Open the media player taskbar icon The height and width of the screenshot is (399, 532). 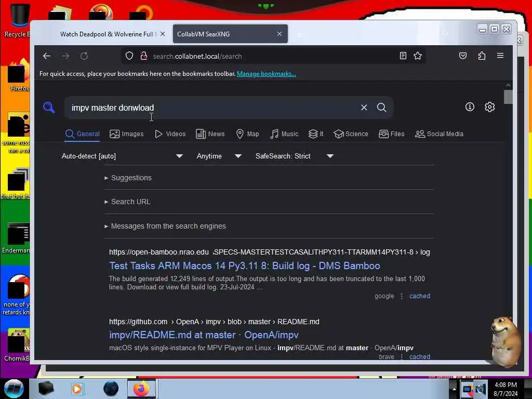pos(77,389)
